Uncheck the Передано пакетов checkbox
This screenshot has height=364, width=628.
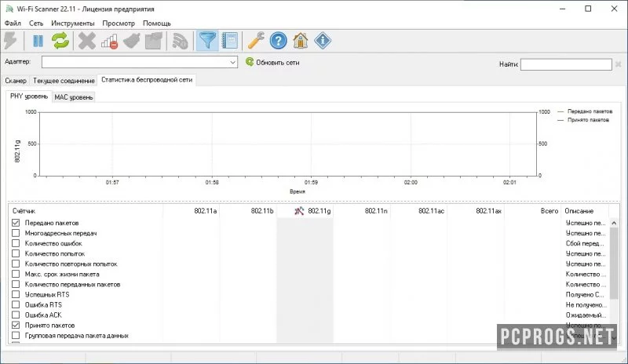pyautogui.click(x=16, y=223)
